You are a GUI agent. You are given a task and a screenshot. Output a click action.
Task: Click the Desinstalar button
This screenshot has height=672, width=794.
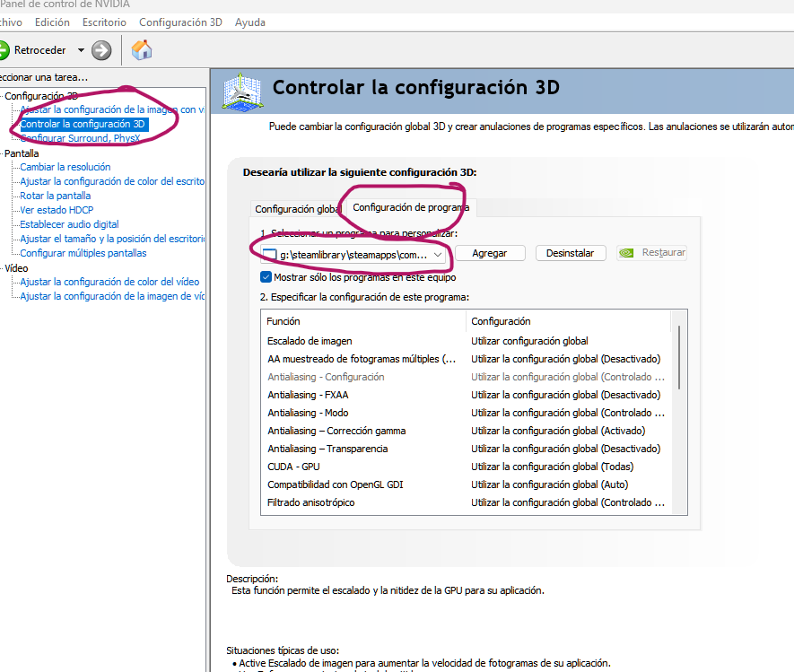pyautogui.click(x=571, y=253)
